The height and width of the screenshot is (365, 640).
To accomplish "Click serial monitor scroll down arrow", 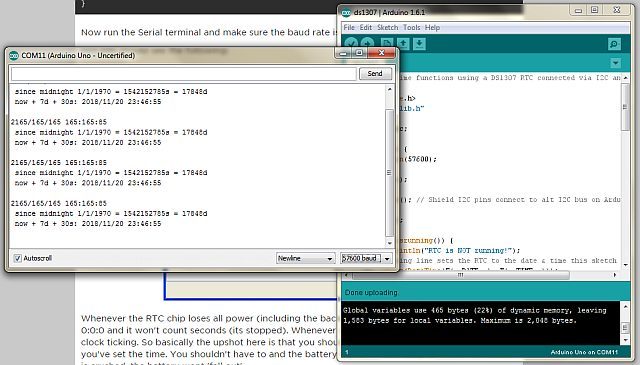I will pos(389,243).
